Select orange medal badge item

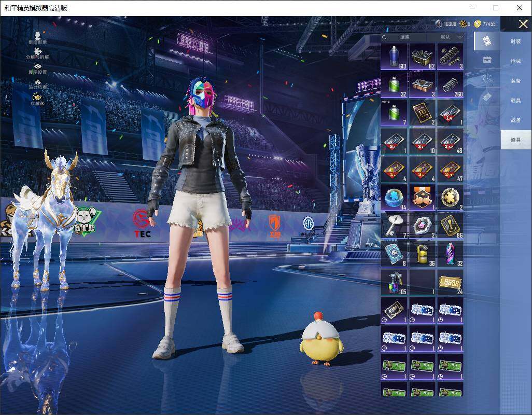(422, 198)
